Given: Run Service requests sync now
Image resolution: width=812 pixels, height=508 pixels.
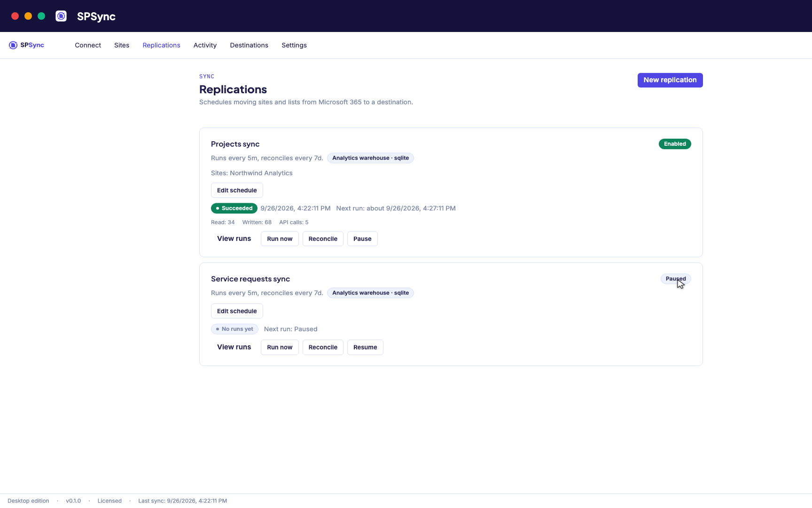Looking at the screenshot, I should point(280,347).
